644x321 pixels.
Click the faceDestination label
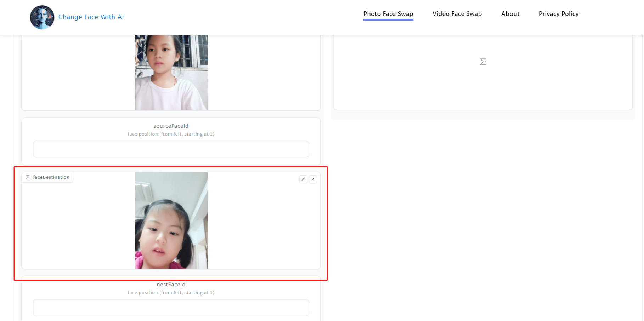tap(51, 177)
